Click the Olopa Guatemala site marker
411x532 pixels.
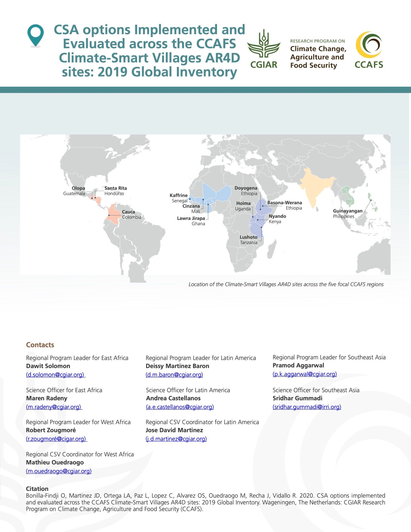pos(92,198)
